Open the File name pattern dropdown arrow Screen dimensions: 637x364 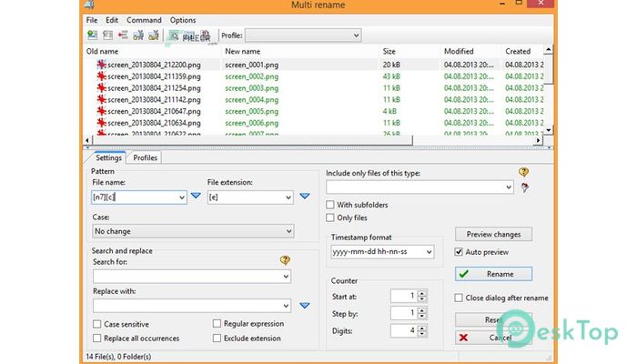point(182,197)
